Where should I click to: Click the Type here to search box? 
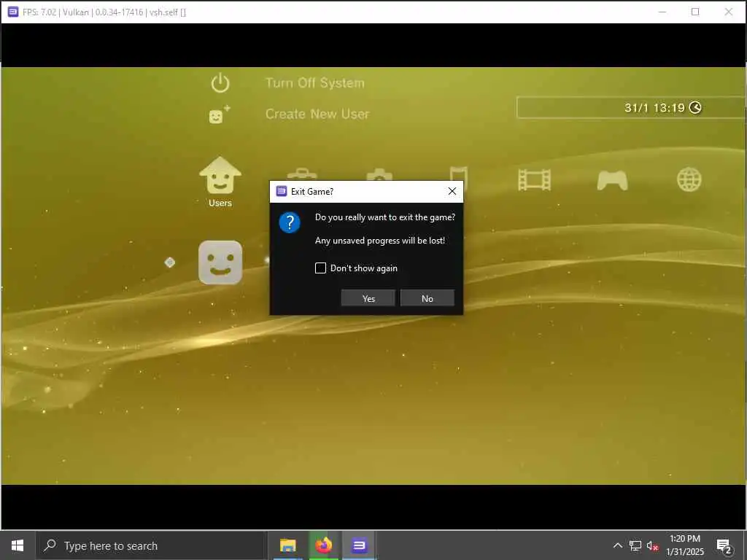pyautogui.click(x=151, y=545)
